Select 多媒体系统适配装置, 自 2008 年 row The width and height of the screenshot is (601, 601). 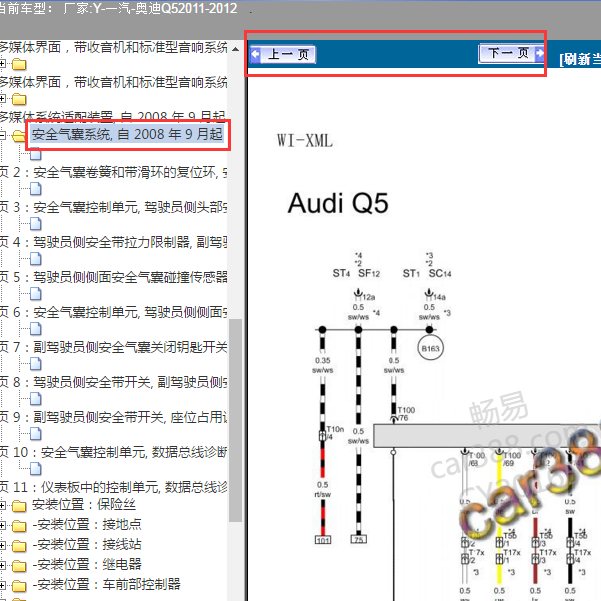113,116
